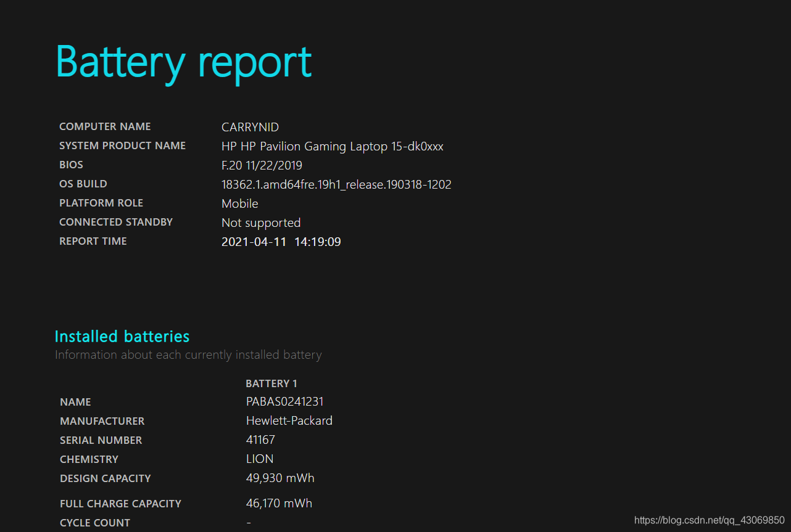This screenshot has width=791, height=532.
Task: Click the 'Not supported' value
Action: pos(261,223)
